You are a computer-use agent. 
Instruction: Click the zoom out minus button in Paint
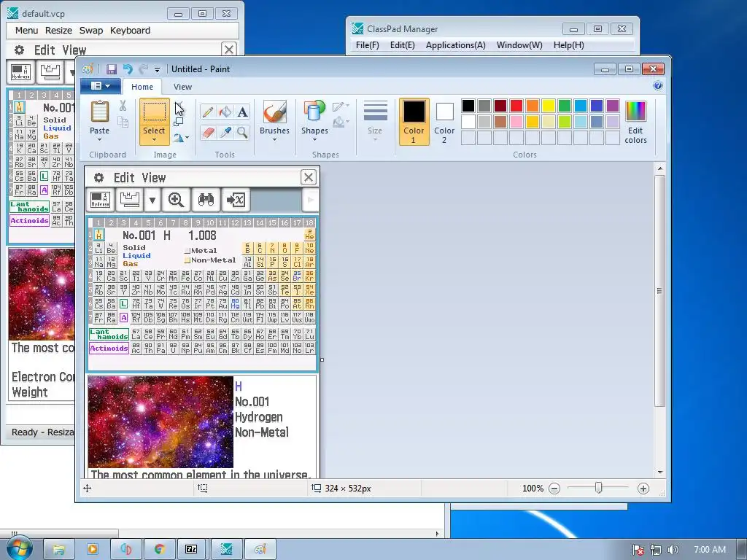(x=554, y=489)
